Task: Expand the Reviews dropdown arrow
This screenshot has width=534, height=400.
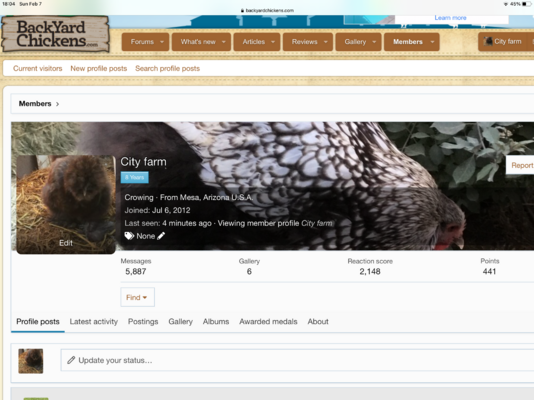Action: [x=326, y=42]
